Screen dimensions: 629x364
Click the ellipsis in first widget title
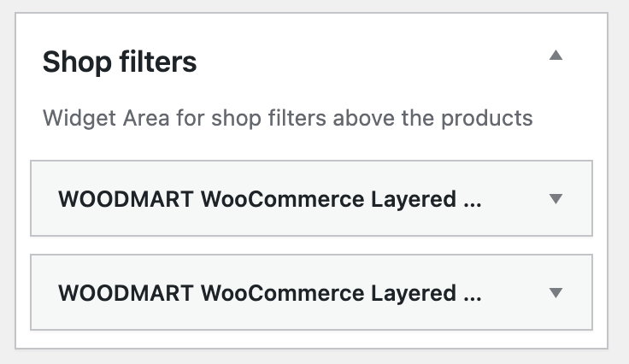(473, 205)
